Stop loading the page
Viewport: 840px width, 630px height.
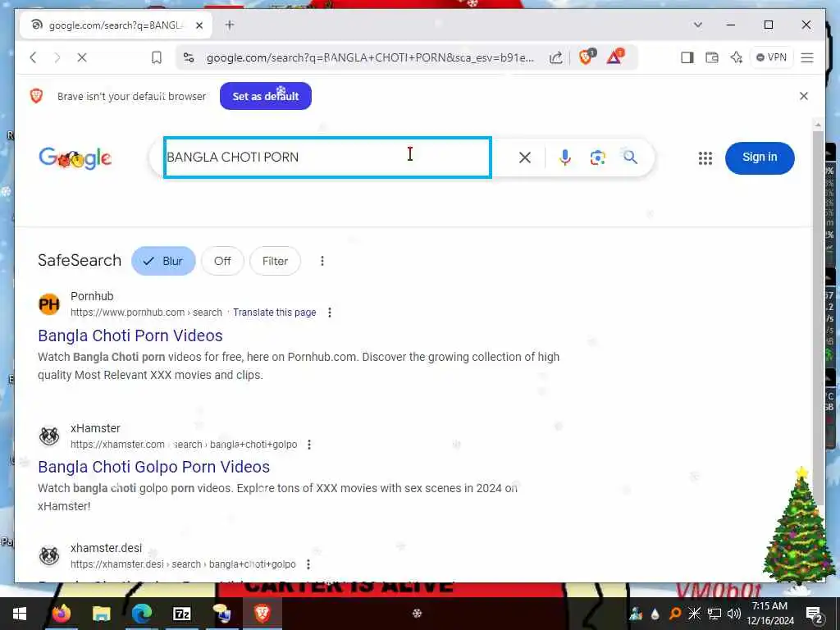point(82,57)
